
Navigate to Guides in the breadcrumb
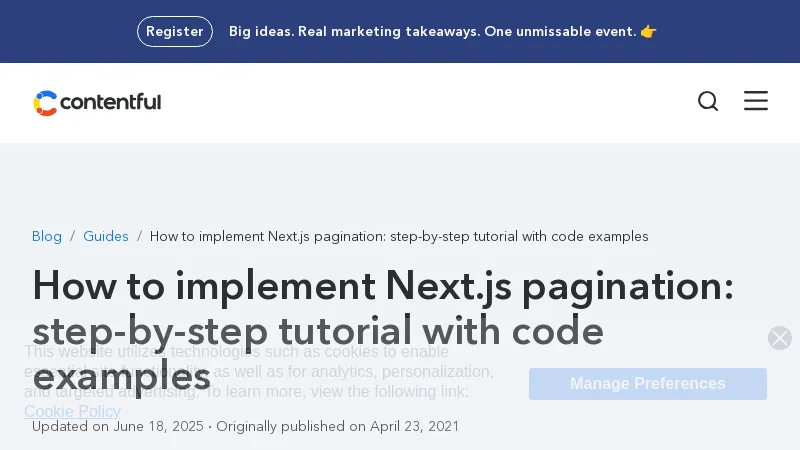(x=106, y=237)
